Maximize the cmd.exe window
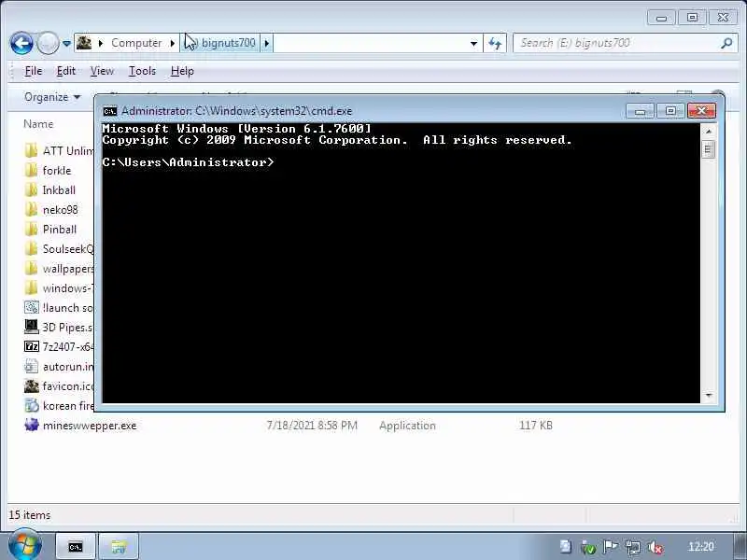 point(670,111)
